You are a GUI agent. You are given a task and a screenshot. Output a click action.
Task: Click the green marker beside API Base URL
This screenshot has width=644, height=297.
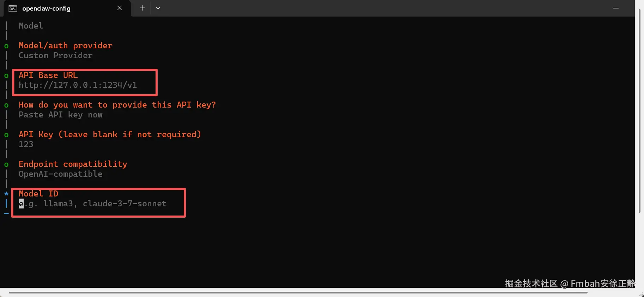pos(6,76)
